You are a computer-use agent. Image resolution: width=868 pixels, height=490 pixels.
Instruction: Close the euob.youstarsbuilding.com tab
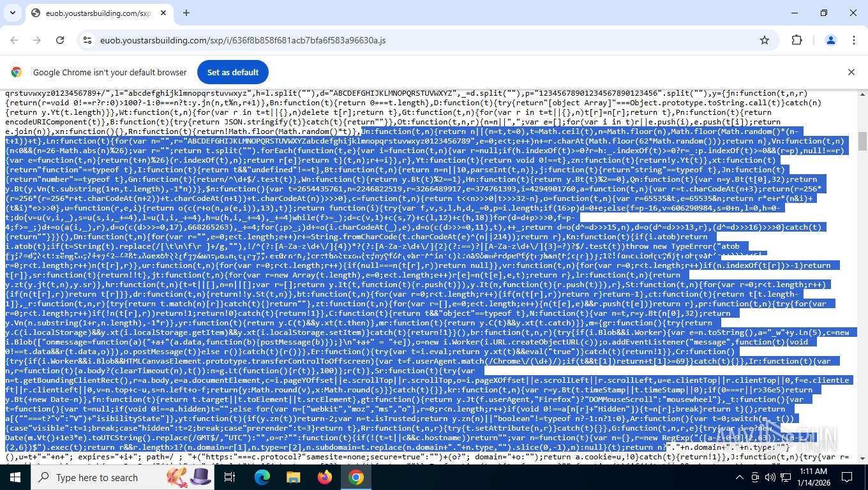162,13
